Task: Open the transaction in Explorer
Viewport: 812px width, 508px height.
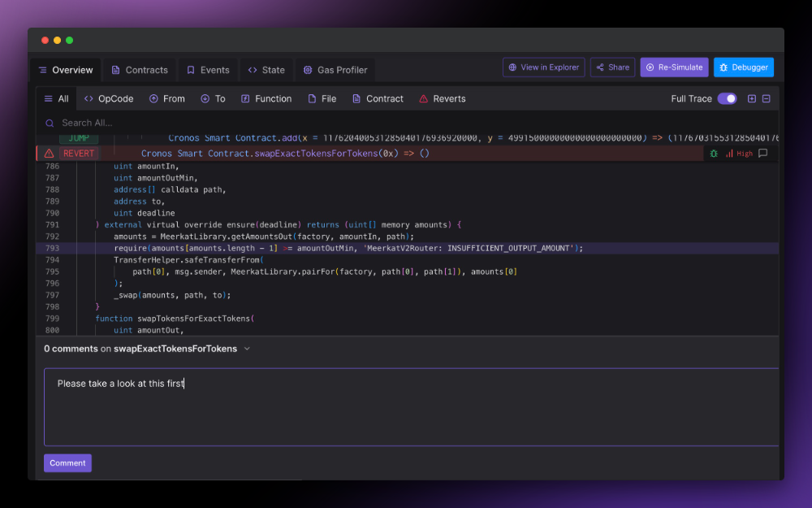Action: pos(543,67)
